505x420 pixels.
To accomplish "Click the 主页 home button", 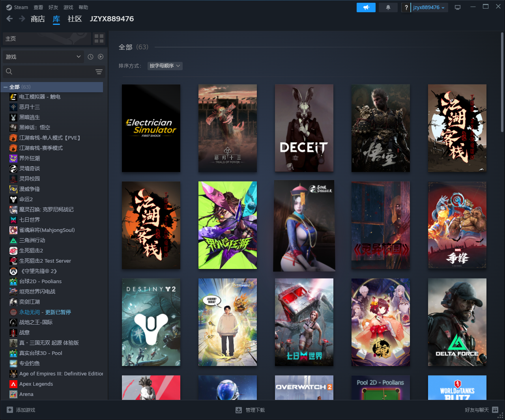I will tap(47, 38).
